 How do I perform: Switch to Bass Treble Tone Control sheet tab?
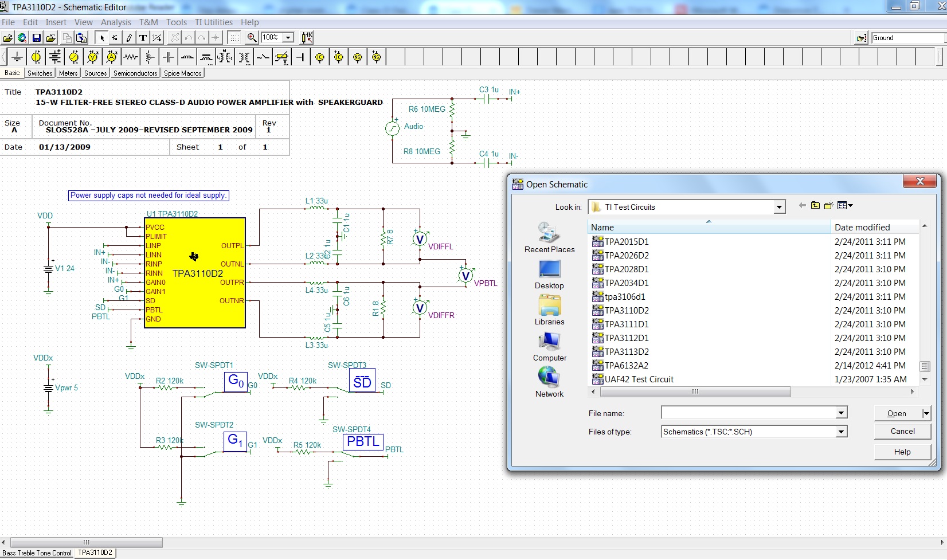pyautogui.click(x=37, y=553)
